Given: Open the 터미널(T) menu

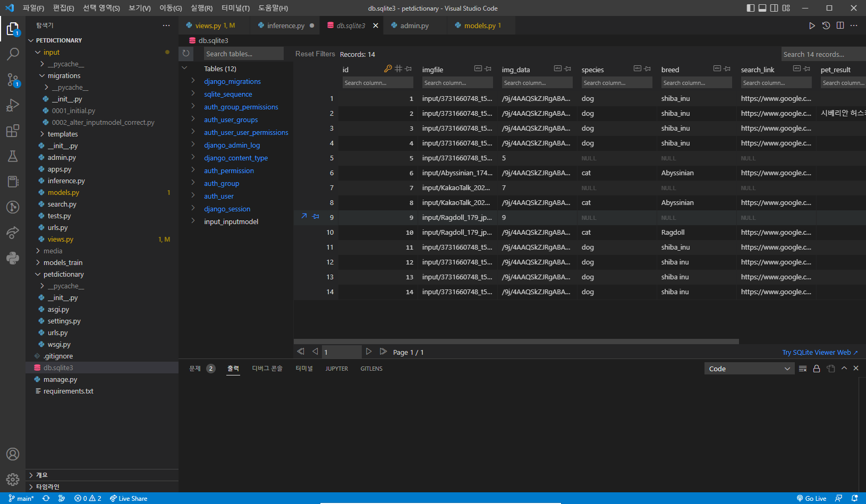Looking at the screenshot, I should point(235,8).
